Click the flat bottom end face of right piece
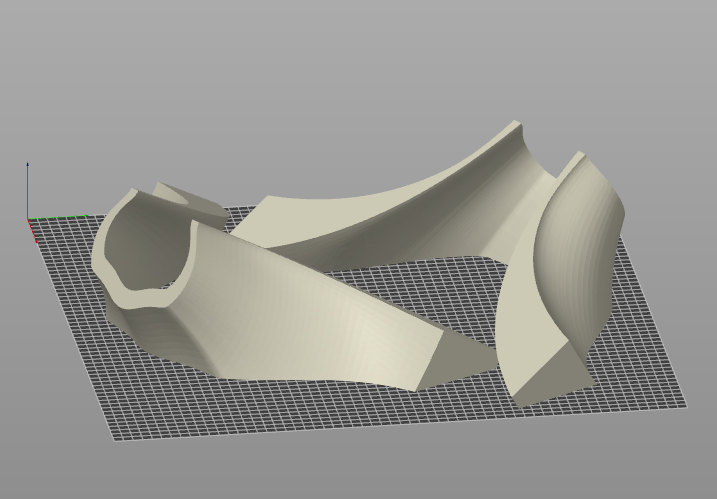 (x=548, y=375)
